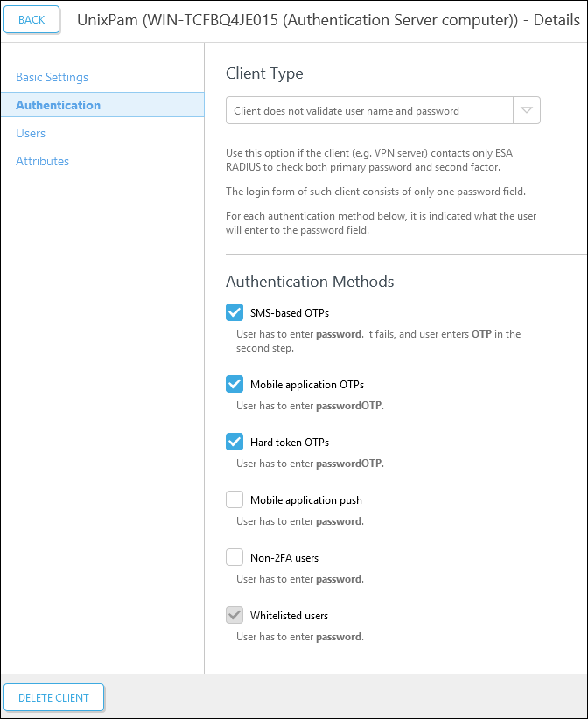Click the Whitelisted users label
This screenshot has width=588, height=719.
click(x=292, y=615)
